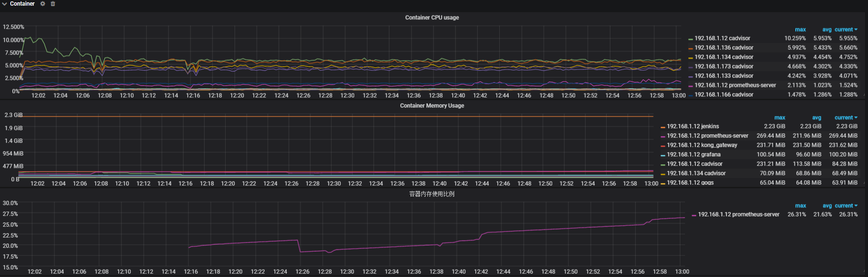Toggle 192.168.1.136 cadvisor series in CPU legend
Viewport: 868px width, 277px height.
[x=724, y=48]
